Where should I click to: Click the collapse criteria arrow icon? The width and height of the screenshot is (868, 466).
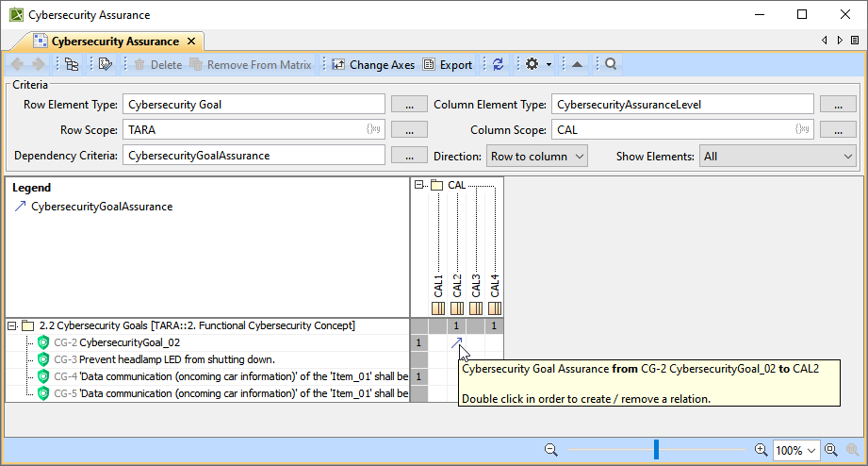point(577,65)
